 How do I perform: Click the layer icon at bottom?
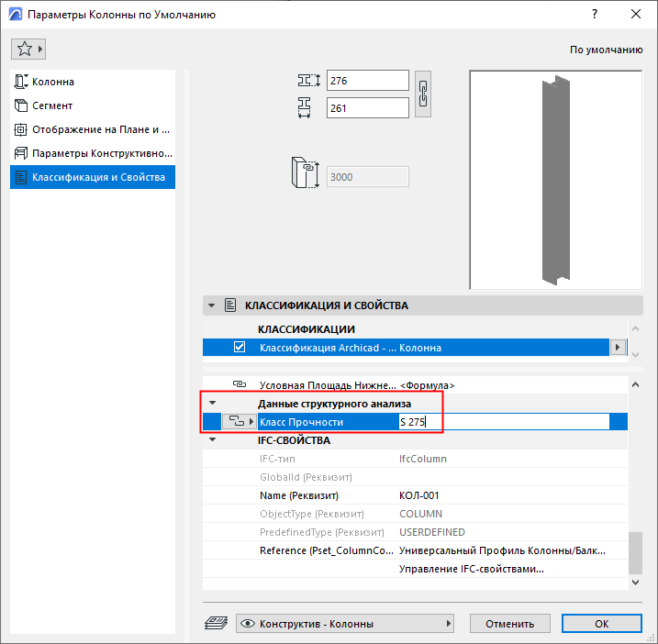tap(216, 623)
